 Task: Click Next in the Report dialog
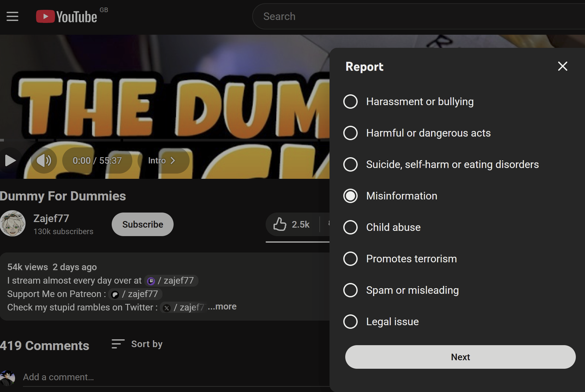[x=460, y=357]
